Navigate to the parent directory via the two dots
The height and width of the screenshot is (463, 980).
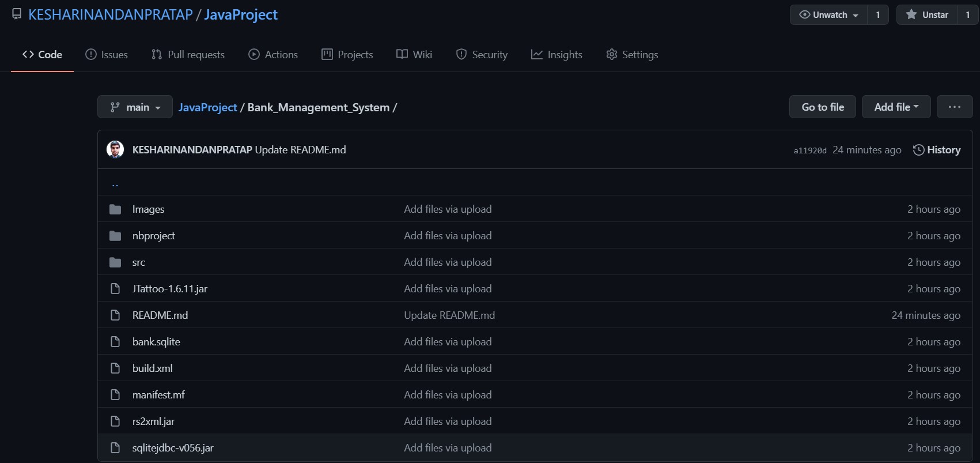[x=115, y=184]
